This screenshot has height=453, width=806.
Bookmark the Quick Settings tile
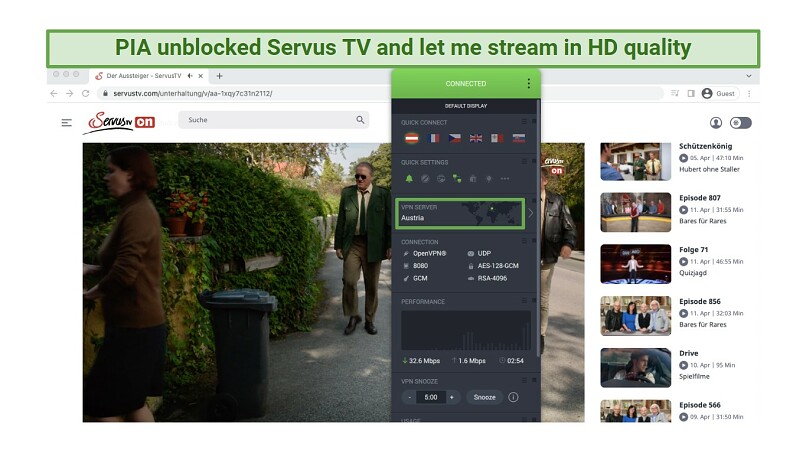[534, 161]
